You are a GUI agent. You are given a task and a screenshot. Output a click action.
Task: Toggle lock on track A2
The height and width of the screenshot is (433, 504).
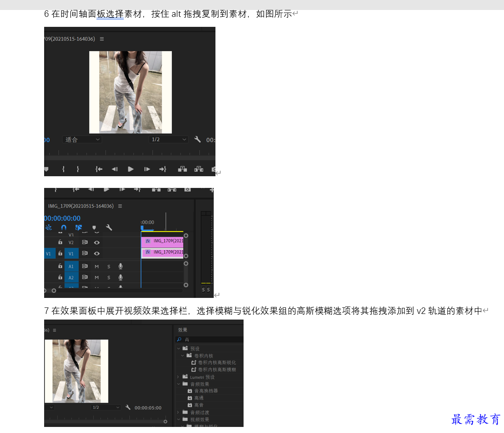click(60, 277)
